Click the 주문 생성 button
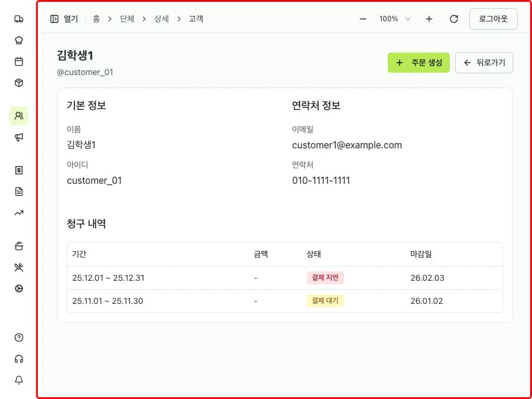The image size is (532, 399). click(419, 62)
